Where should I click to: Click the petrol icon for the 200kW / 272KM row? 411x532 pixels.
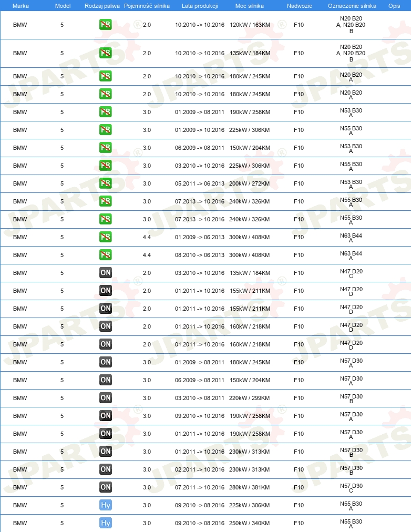[106, 183]
